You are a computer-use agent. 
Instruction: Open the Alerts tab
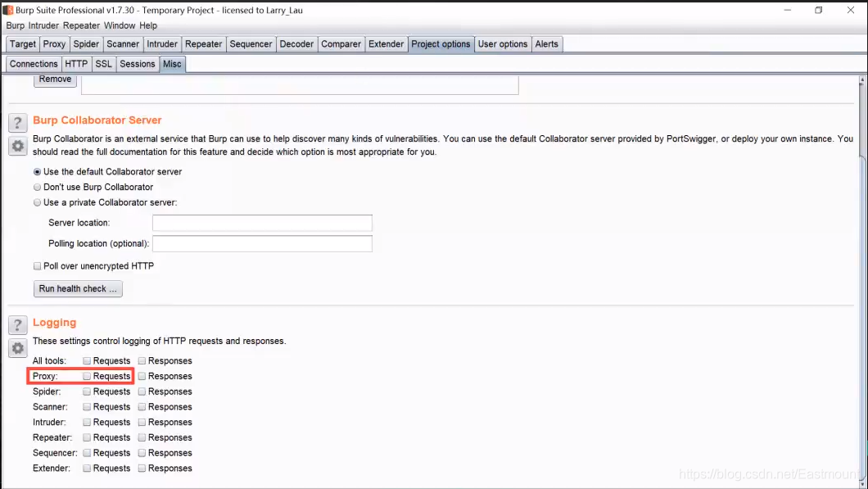click(547, 44)
